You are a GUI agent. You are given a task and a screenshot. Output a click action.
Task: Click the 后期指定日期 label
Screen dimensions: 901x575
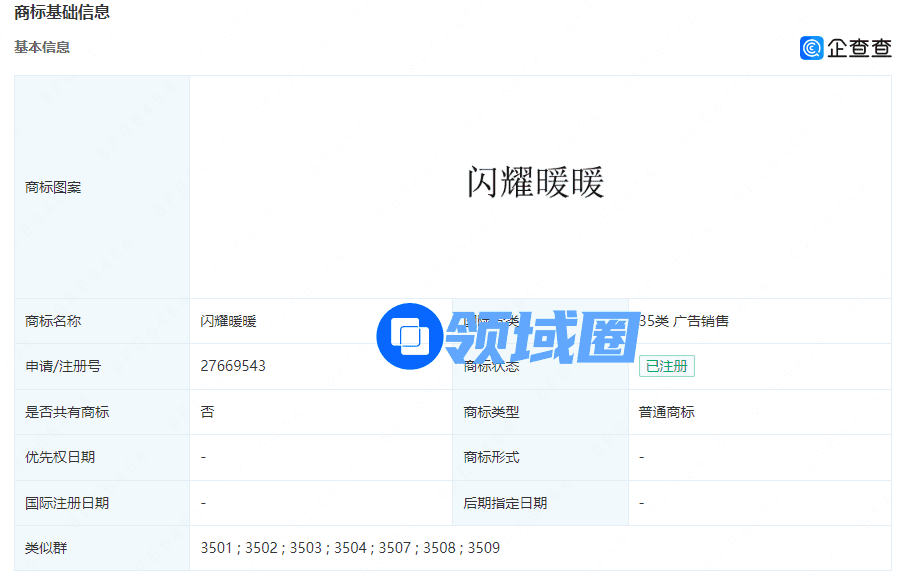coord(505,503)
